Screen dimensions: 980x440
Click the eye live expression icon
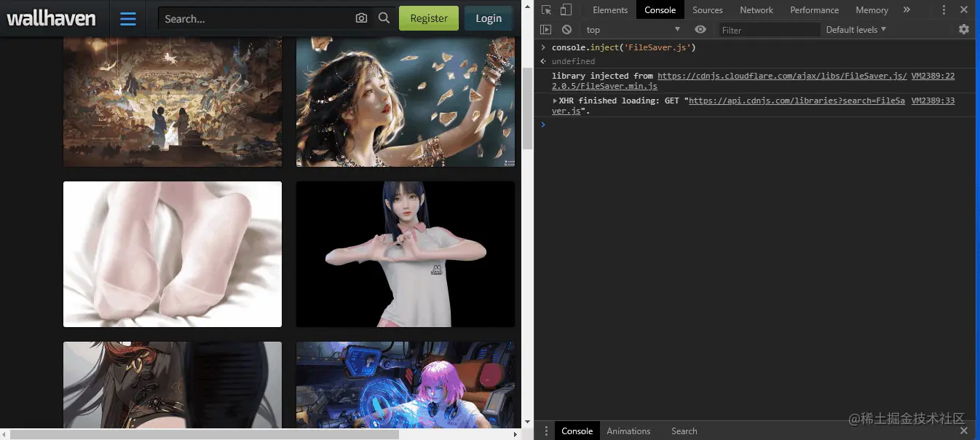(700, 29)
